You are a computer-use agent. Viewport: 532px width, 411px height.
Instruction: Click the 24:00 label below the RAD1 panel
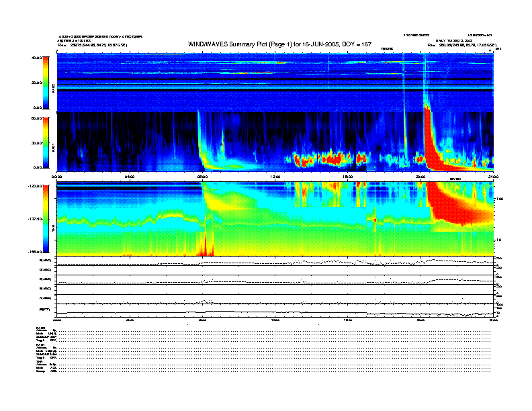[493, 177]
